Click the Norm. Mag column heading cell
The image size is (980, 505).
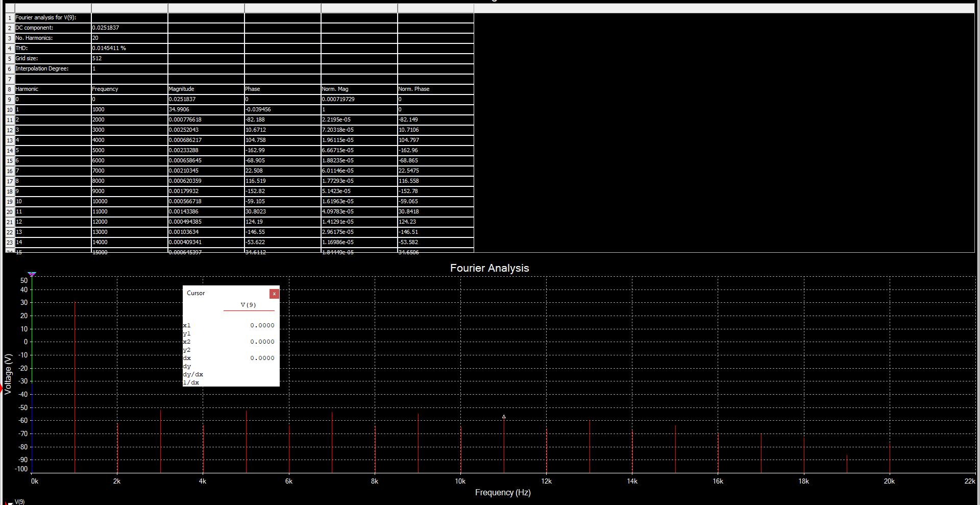tap(359, 89)
